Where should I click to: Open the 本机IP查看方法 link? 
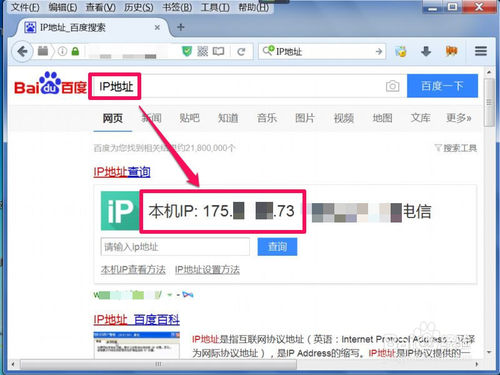(133, 269)
